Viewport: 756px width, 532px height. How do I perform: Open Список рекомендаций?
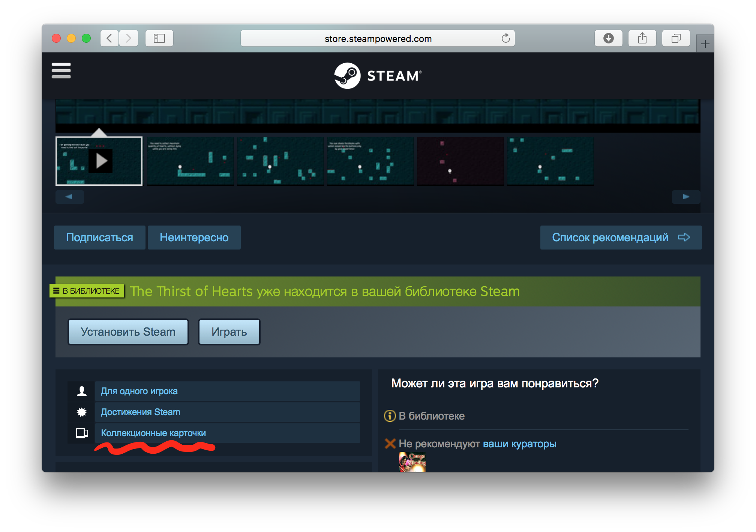pyautogui.click(x=621, y=238)
